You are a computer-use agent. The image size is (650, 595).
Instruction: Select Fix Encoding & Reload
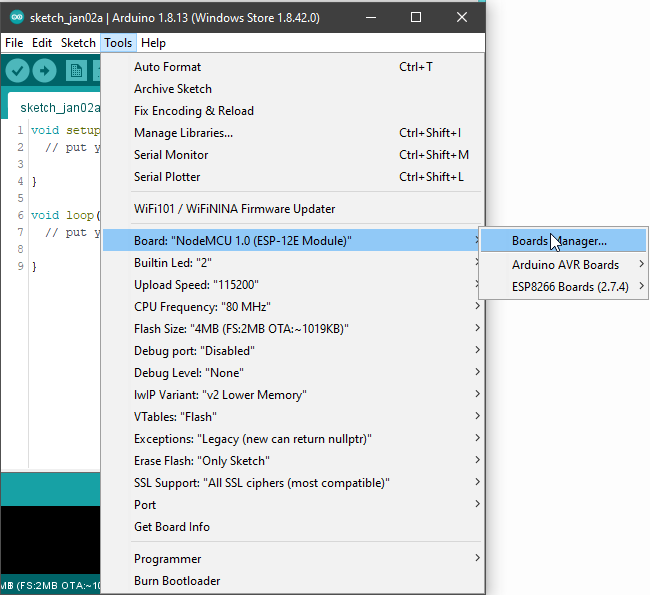(293, 111)
